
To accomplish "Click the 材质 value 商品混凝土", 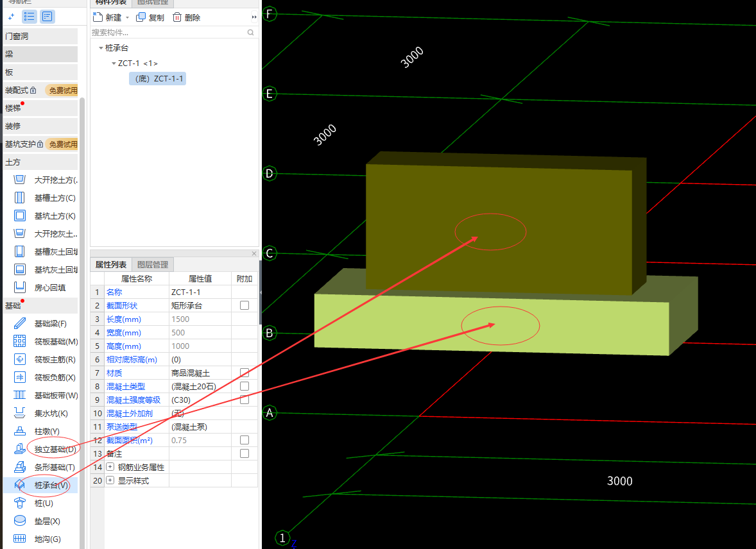I will pos(200,373).
